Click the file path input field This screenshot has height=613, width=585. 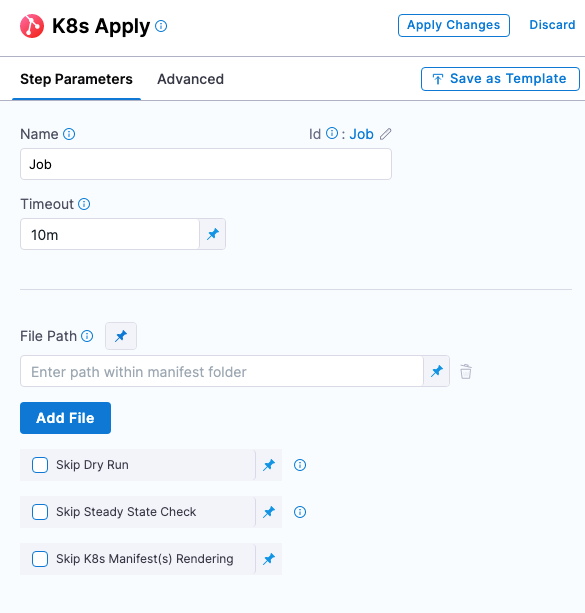[222, 371]
